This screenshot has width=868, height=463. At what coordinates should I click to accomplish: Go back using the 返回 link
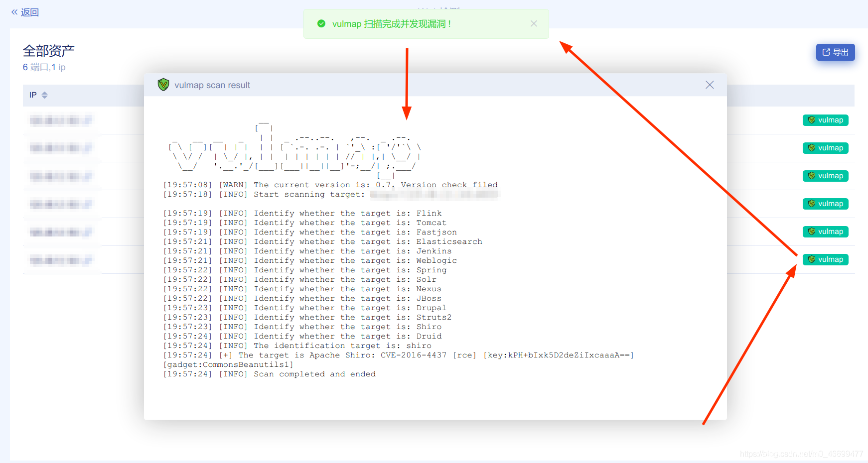point(25,12)
